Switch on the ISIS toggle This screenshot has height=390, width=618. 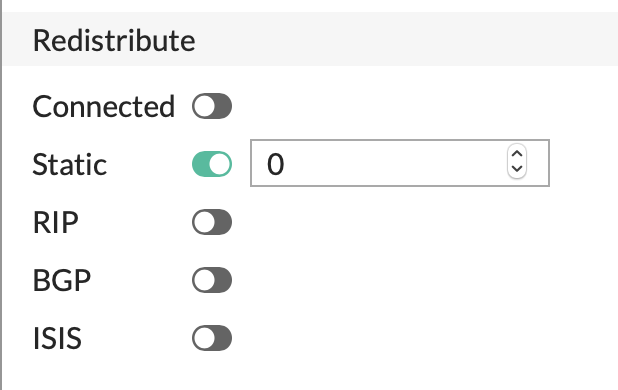click(212, 338)
